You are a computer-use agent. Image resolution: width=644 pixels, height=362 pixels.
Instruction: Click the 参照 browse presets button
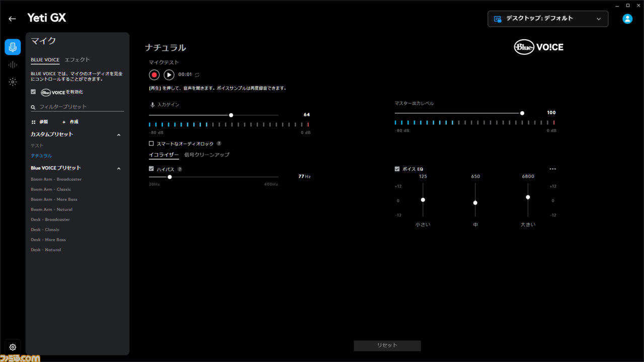(41, 122)
